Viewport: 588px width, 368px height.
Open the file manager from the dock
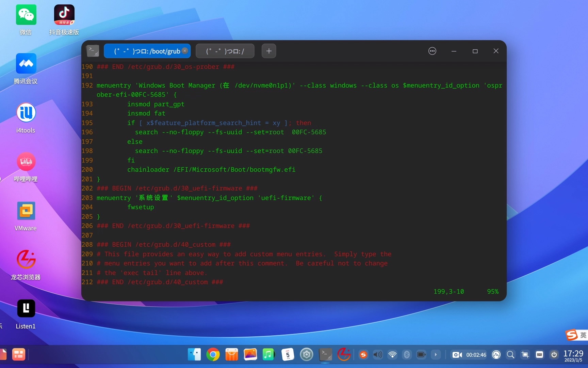click(194, 355)
